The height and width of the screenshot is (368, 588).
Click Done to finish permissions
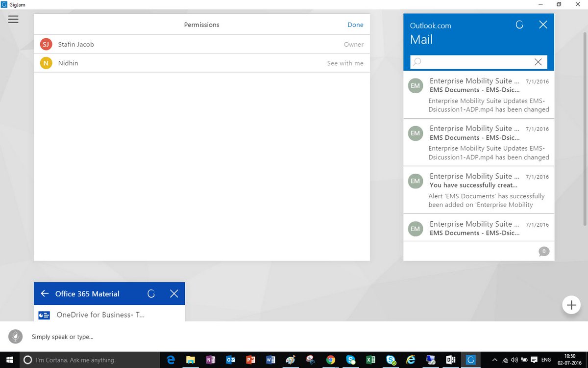tap(355, 25)
